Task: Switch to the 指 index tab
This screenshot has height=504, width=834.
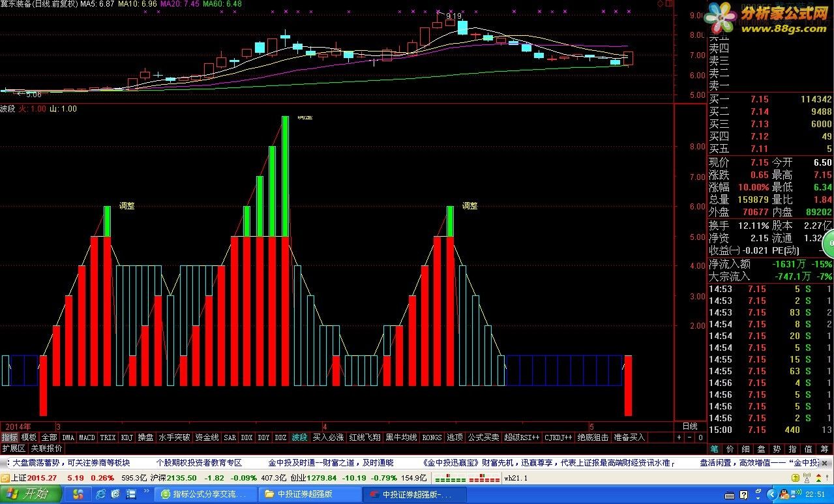Action: [x=792, y=449]
